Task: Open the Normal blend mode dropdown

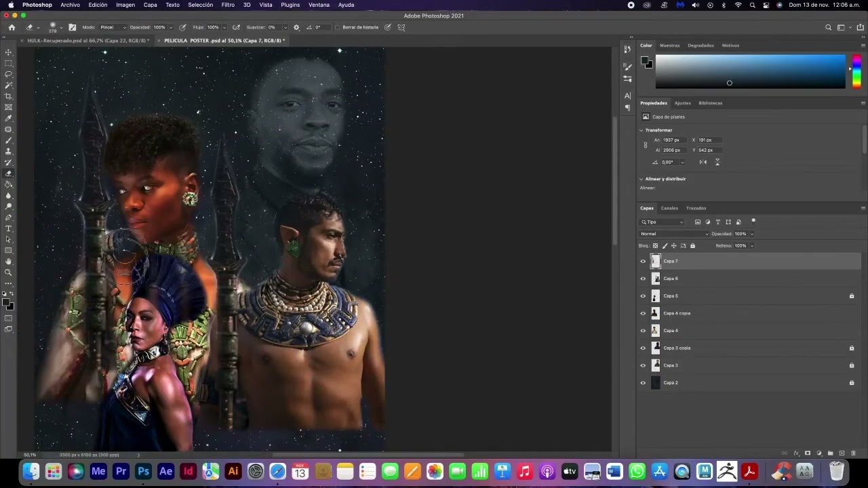Action: 674,234
